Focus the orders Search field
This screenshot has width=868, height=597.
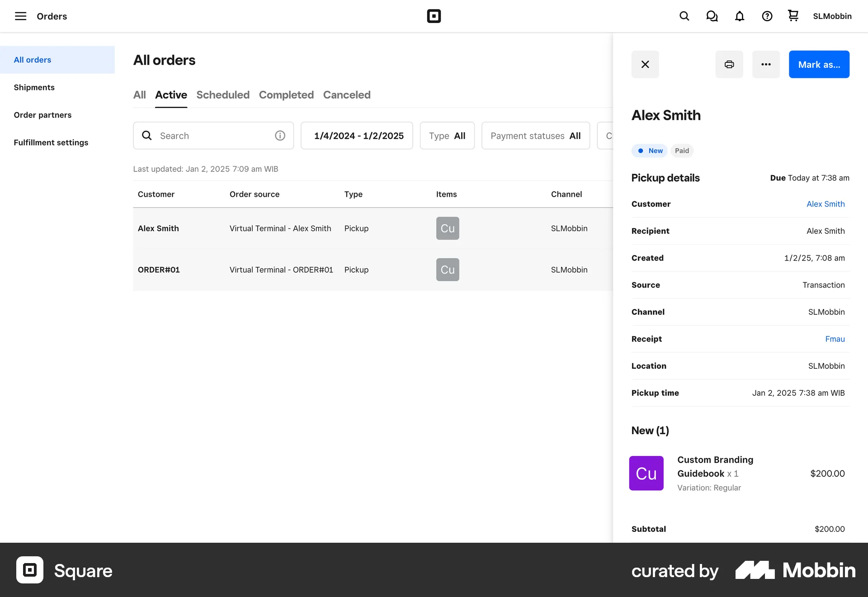(212, 136)
